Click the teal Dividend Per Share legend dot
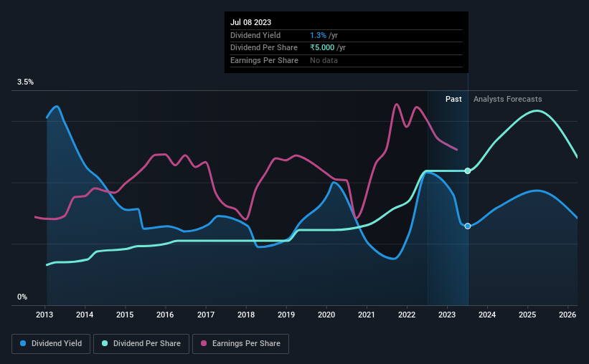The image size is (589, 364). coord(105,343)
